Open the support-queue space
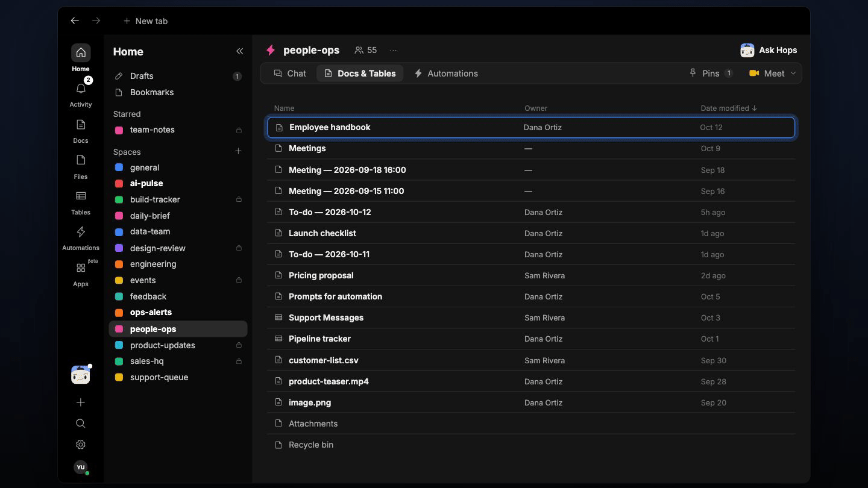 [178, 377]
